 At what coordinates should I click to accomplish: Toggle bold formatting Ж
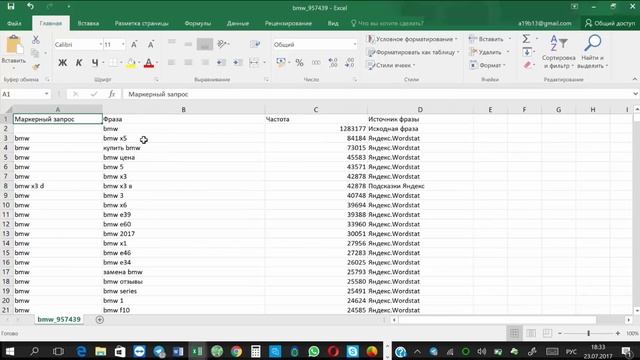click(x=62, y=63)
